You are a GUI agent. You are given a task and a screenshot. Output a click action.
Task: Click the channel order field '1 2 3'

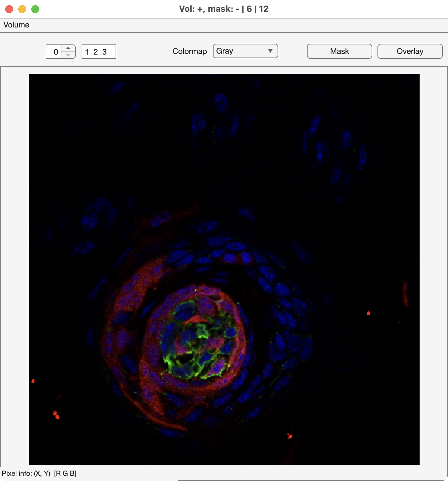99,52
